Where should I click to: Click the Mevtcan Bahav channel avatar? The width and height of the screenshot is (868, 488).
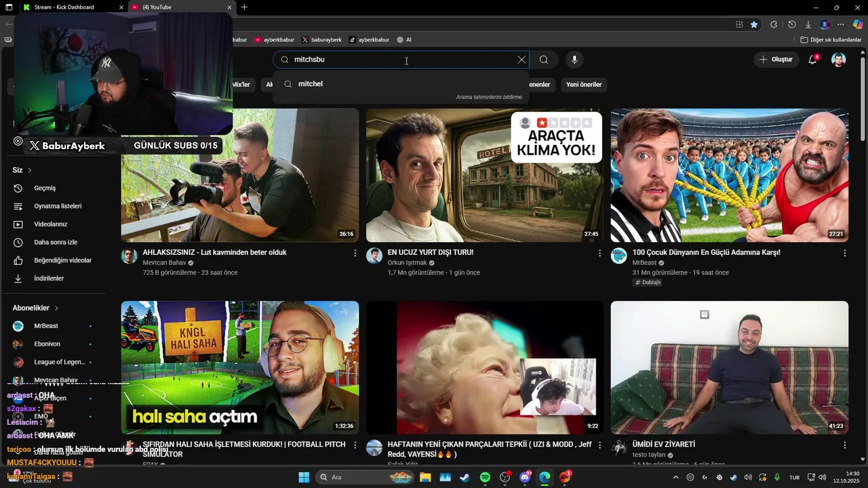(129, 256)
